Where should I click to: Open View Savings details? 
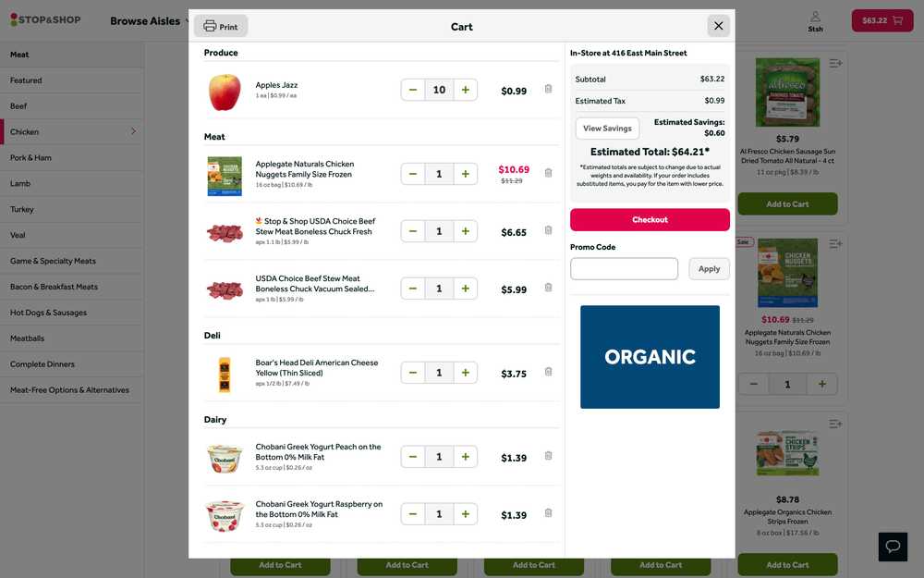coord(607,129)
